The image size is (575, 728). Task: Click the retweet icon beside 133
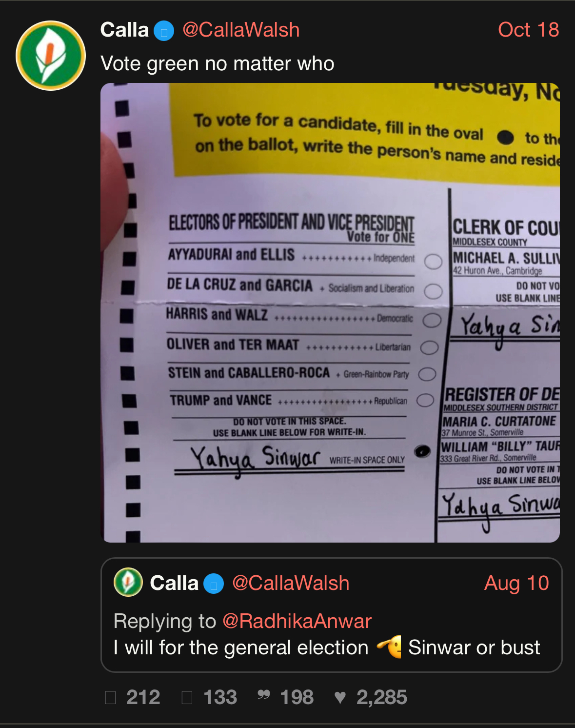click(x=187, y=697)
